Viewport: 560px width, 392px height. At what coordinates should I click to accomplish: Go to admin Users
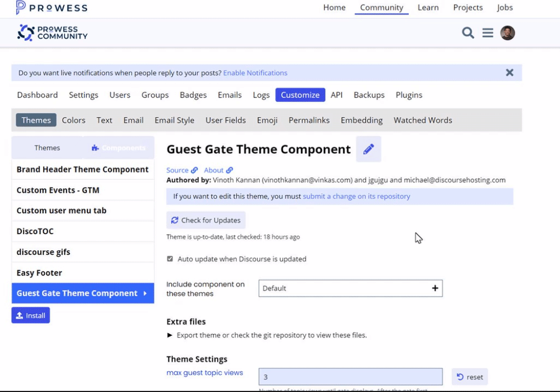(120, 95)
